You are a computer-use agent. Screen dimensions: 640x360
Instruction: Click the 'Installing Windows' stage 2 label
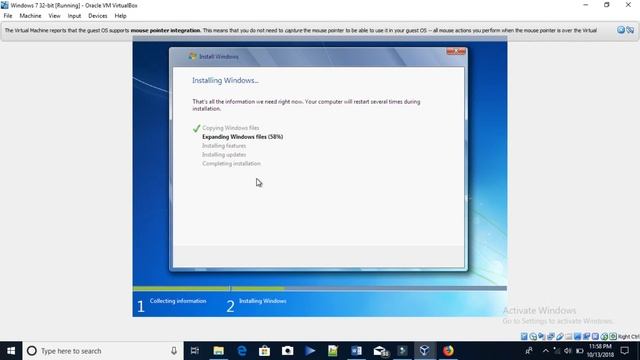[x=262, y=301]
